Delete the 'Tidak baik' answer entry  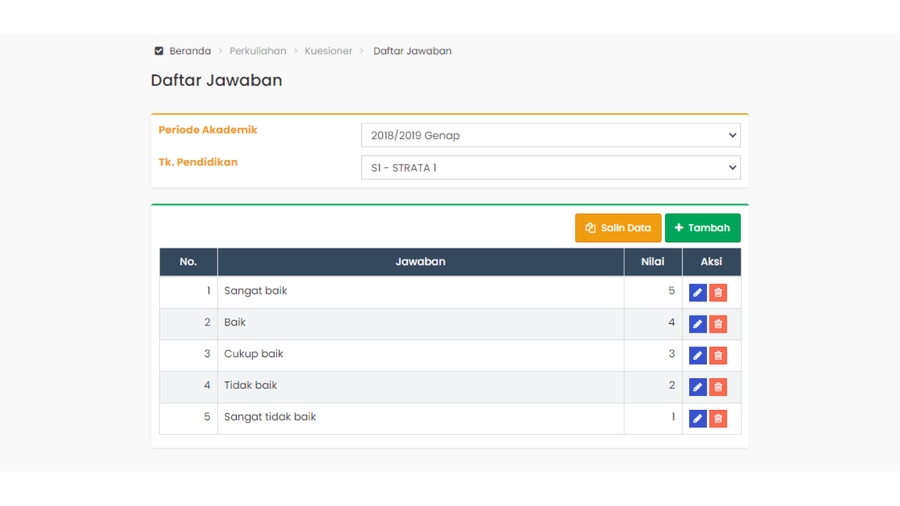point(718,387)
